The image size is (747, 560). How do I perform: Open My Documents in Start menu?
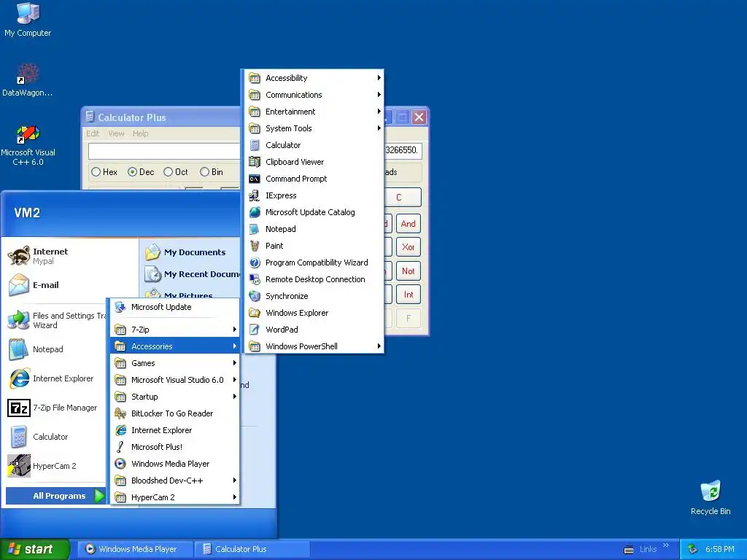tap(193, 252)
